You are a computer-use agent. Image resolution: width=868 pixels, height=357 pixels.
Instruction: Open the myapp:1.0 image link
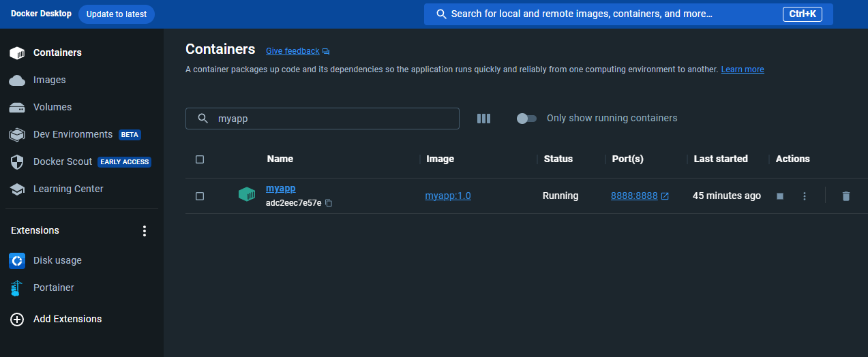(x=448, y=196)
